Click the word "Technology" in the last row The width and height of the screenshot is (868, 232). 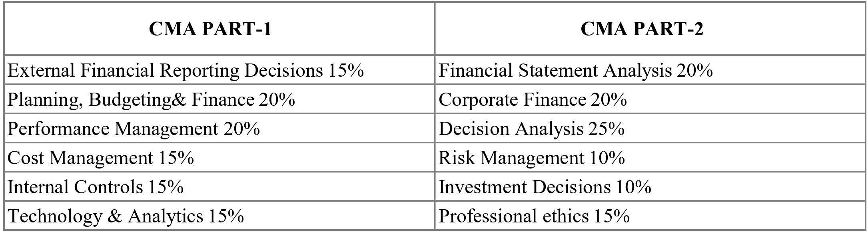55,216
